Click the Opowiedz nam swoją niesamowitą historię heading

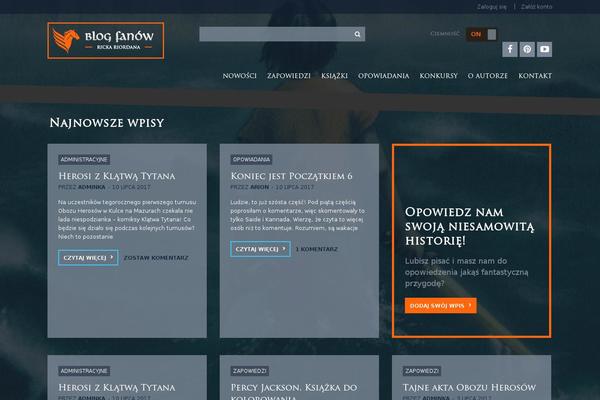point(470,227)
